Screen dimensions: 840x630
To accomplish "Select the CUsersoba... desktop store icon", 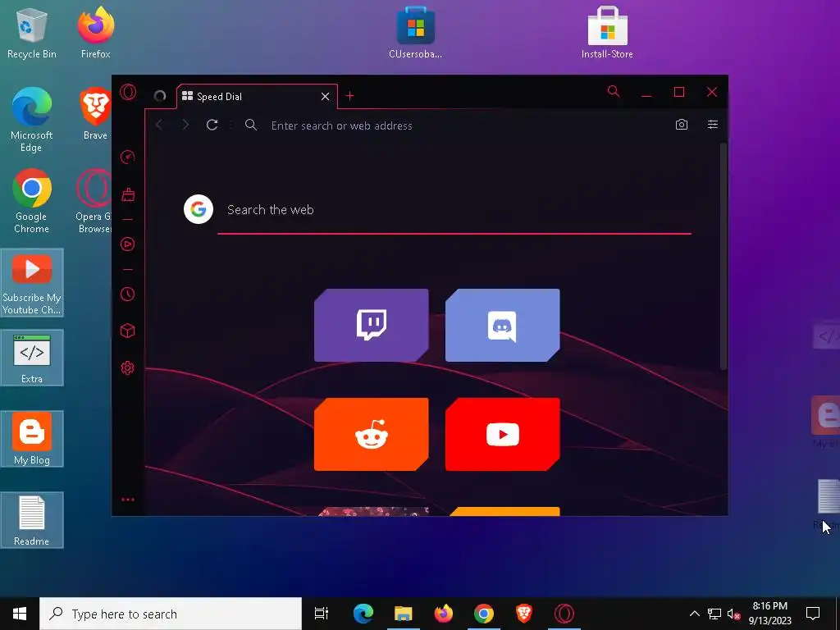I will [415, 33].
